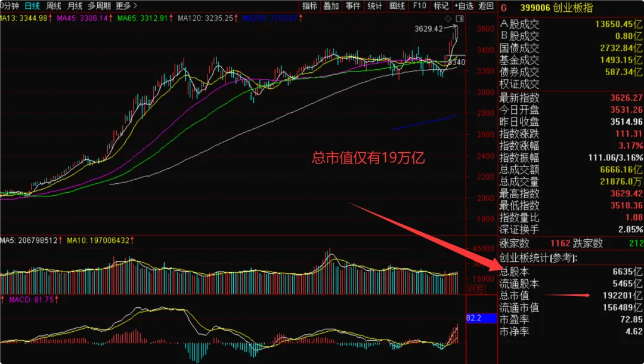Screen dimensions: 644x364
Task: Click the 涨家数 count 1162
Action: [560, 243]
